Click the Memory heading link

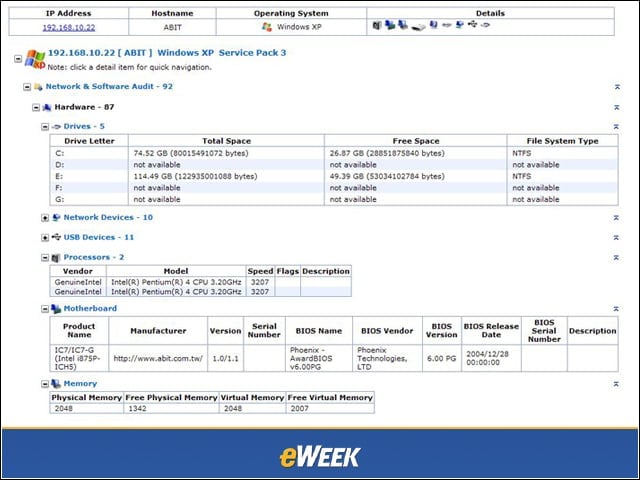pyautogui.click(x=80, y=383)
